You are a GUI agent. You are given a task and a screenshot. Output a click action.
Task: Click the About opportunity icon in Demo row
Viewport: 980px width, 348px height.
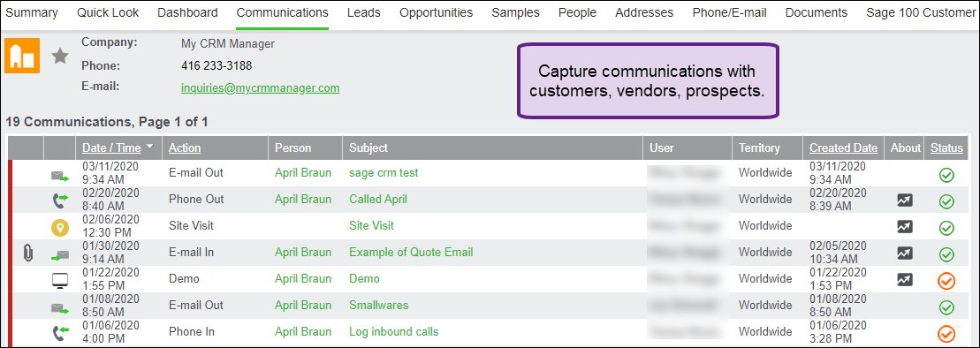904,279
